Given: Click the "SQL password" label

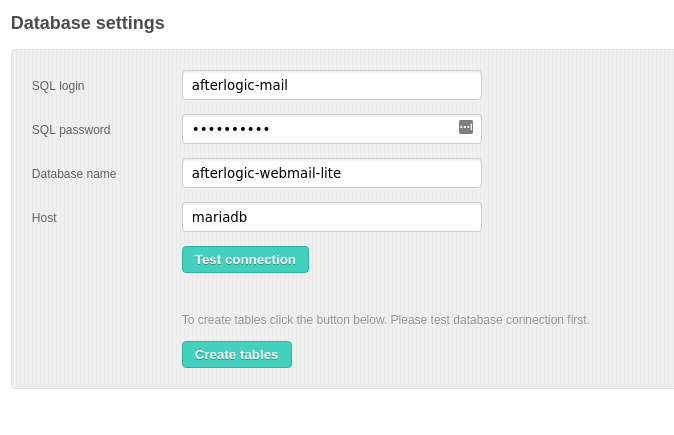Looking at the screenshot, I should (x=71, y=130).
